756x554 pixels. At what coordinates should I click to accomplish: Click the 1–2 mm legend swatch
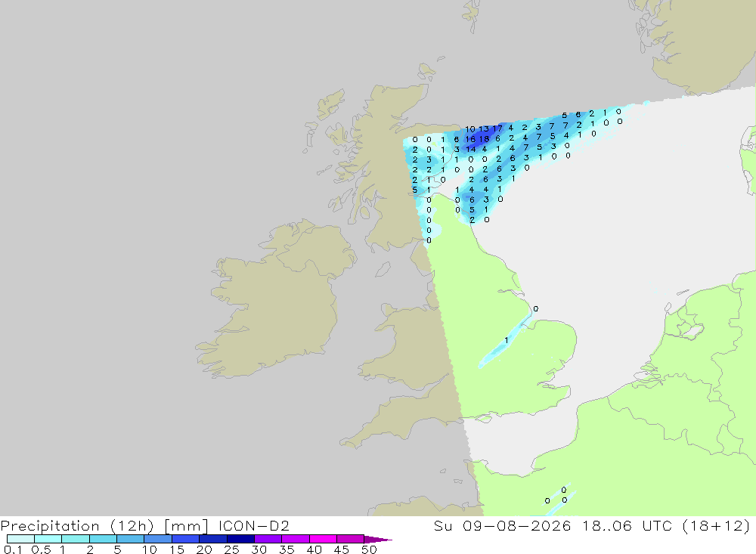(75, 539)
